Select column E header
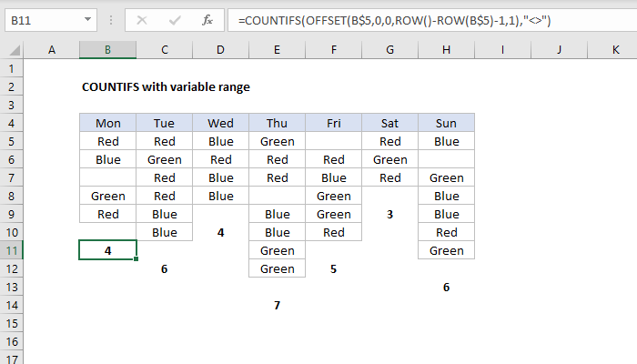637x364 pixels. (x=277, y=51)
